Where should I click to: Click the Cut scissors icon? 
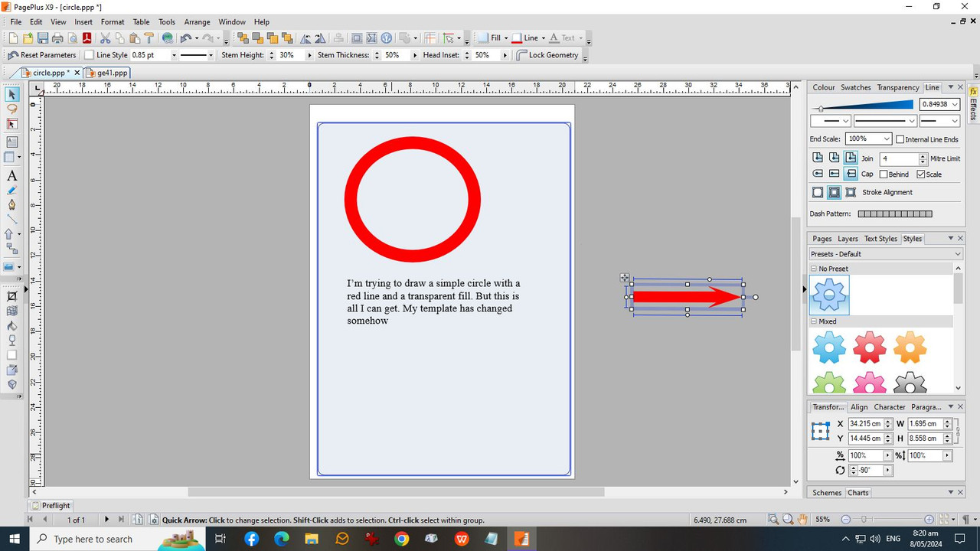point(105,37)
